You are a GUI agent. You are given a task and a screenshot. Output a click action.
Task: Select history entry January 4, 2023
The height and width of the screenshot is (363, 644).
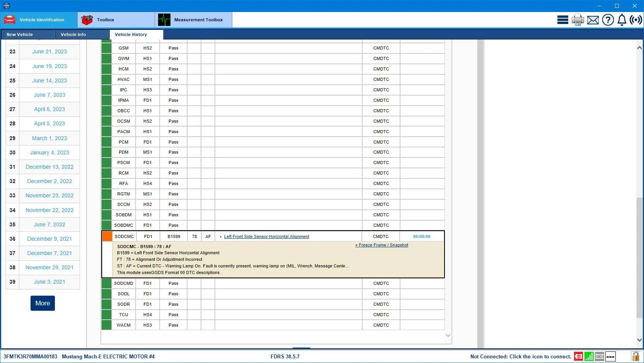tap(49, 152)
